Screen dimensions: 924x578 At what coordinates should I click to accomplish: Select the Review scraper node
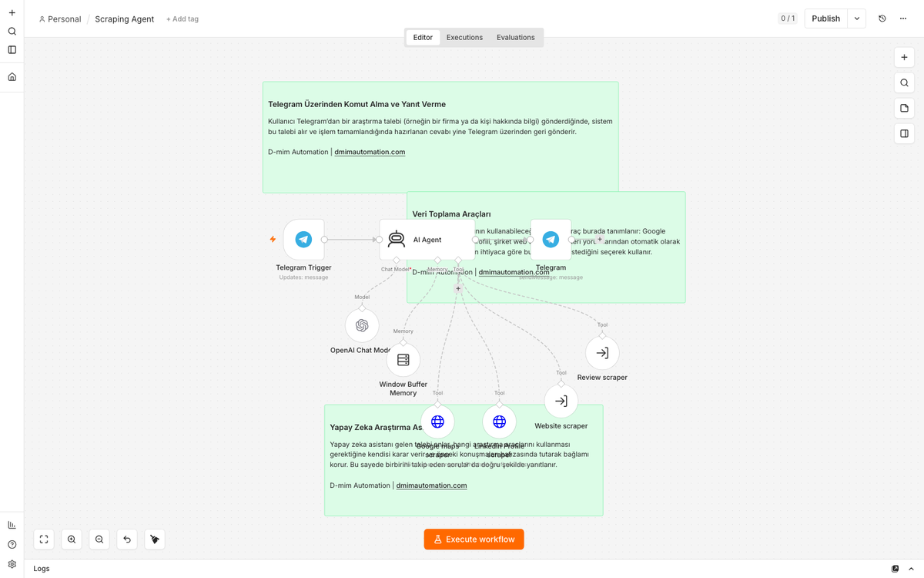click(x=602, y=353)
